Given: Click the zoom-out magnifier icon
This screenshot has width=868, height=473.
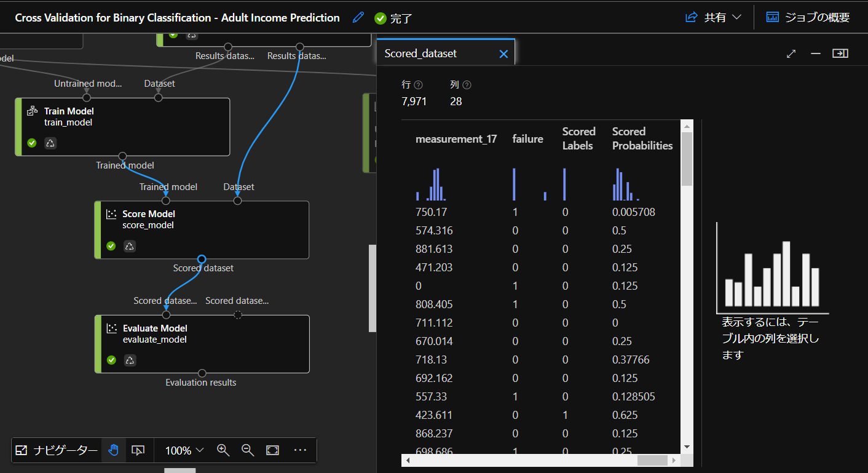Looking at the screenshot, I should click(x=248, y=450).
